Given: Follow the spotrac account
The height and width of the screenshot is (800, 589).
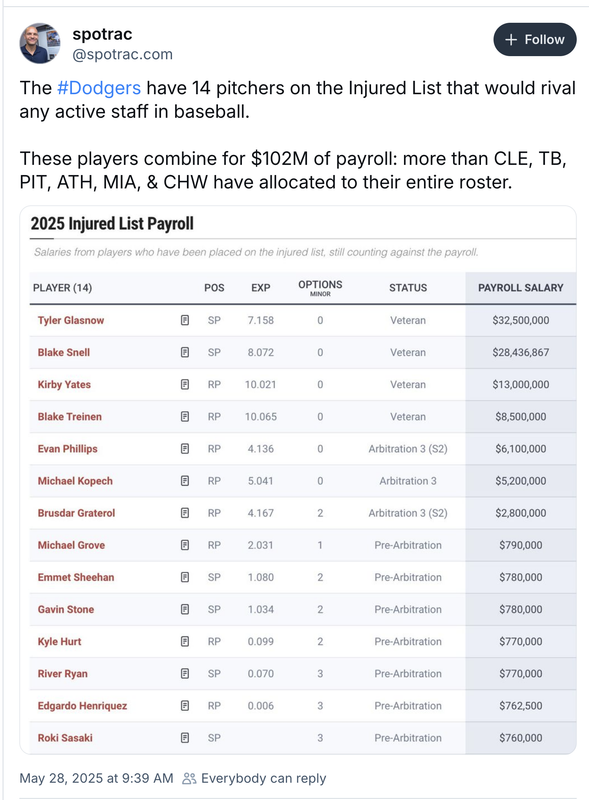Looking at the screenshot, I should (534, 40).
